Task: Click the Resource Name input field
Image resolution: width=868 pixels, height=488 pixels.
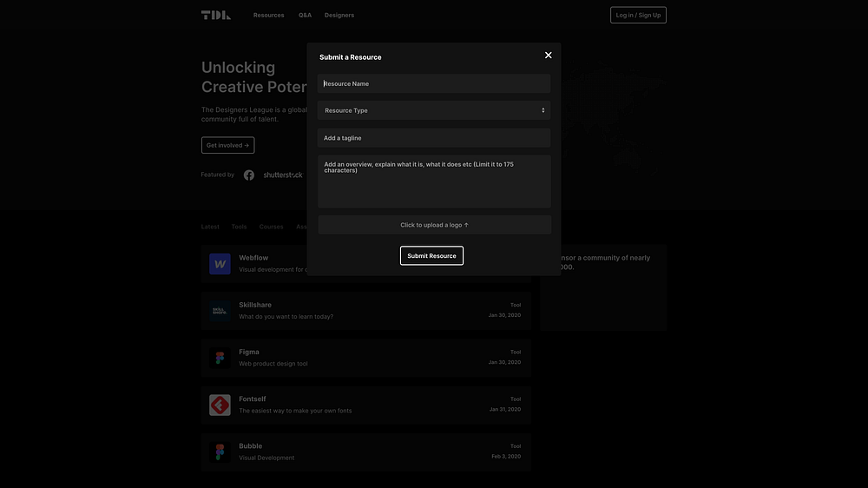Action: (434, 83)
